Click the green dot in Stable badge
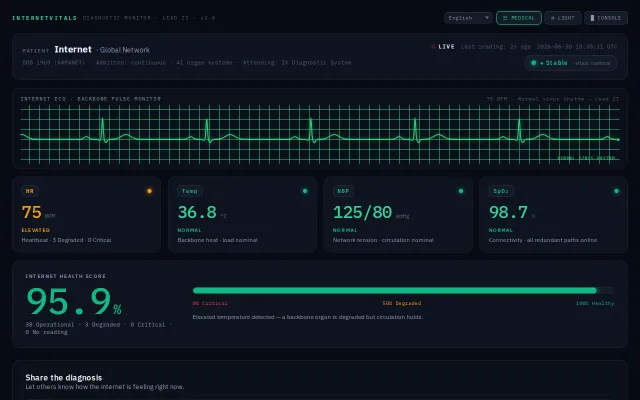The height and width of the screenshot is (400, 640). pos(533,63)
